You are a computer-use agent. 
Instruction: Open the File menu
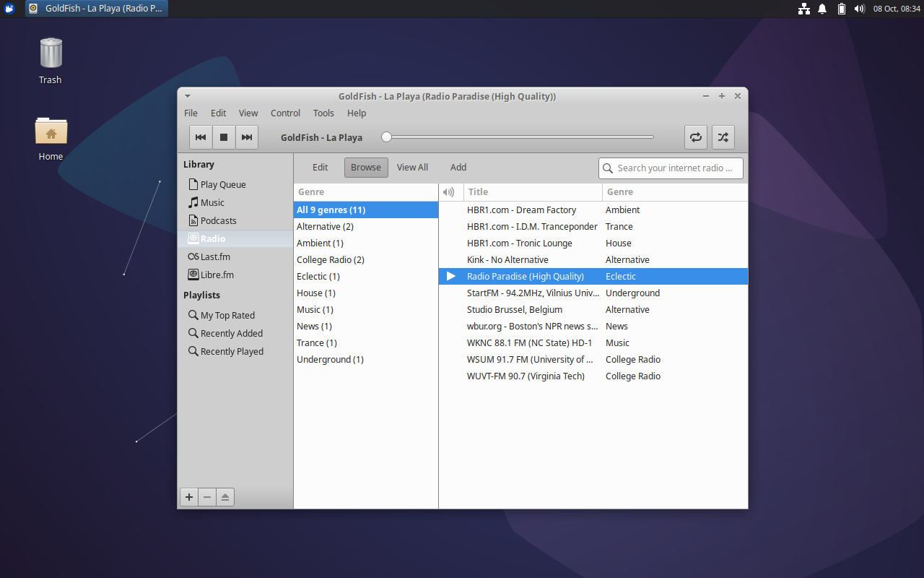[191, 113]
